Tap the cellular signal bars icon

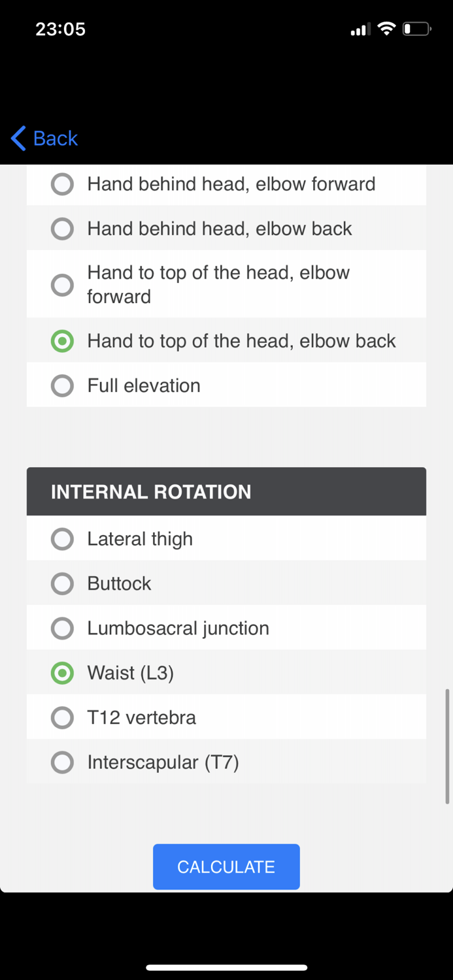pos(360,29)
